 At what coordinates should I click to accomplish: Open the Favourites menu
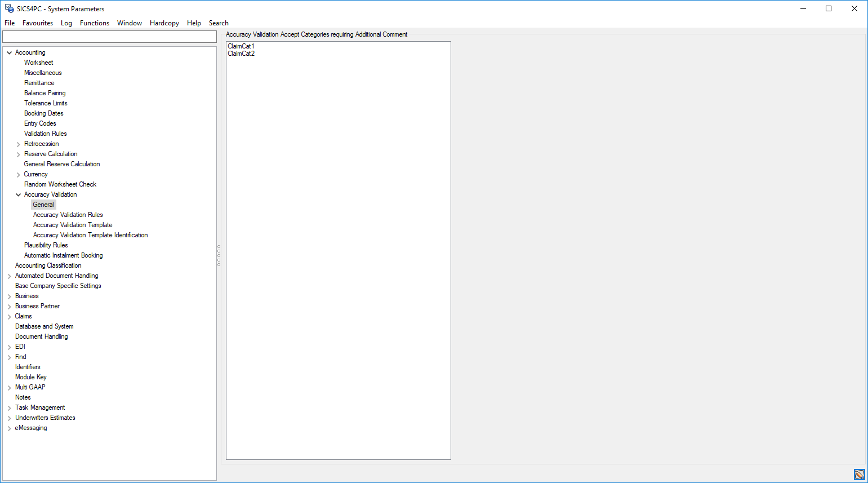(38, 23)
